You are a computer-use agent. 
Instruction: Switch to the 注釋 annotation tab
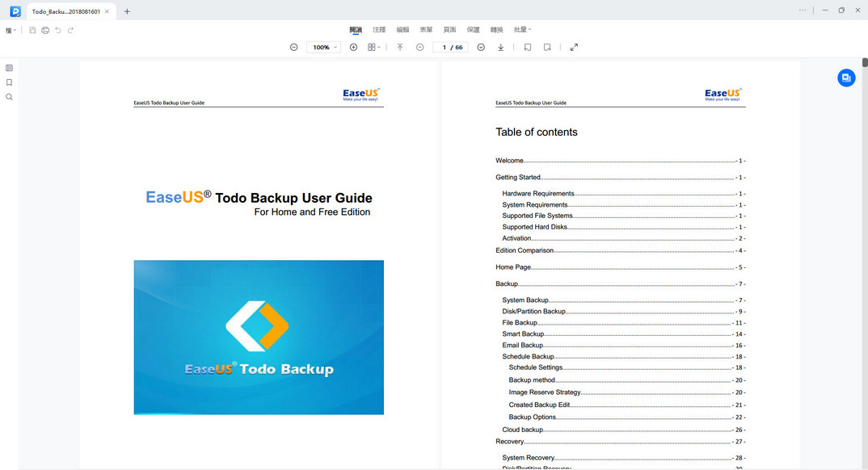pos(379,29)
